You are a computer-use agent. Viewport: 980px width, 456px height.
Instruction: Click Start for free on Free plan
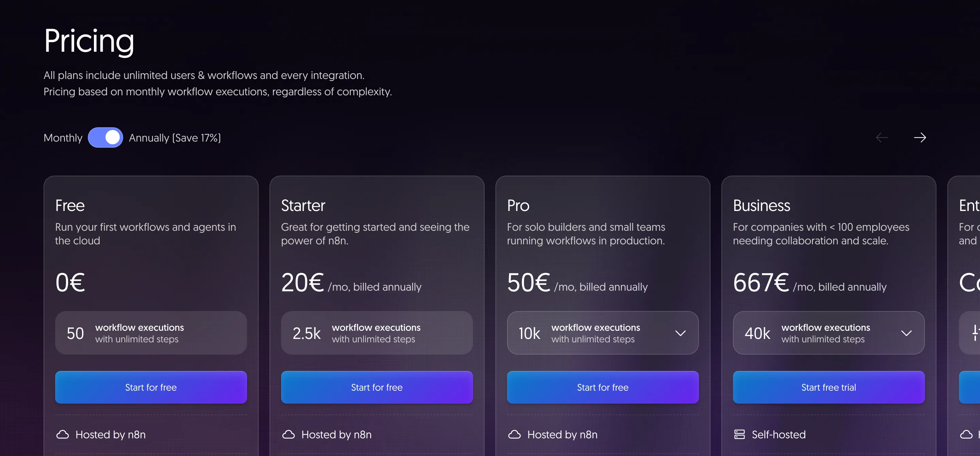pos(151,387)
